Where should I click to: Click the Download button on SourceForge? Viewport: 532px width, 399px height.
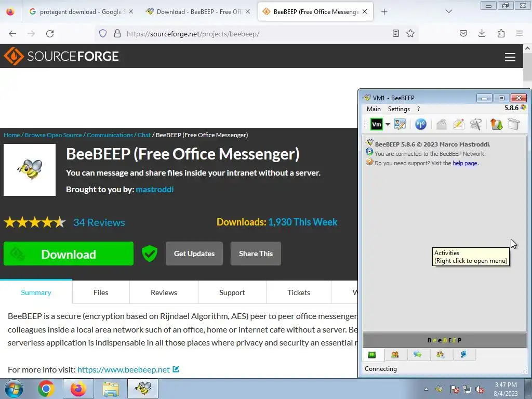click(69, 254)
